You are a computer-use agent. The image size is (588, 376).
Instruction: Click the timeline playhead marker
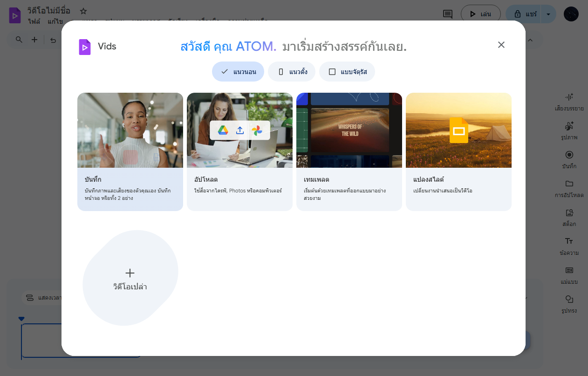(x=21, y=319)
